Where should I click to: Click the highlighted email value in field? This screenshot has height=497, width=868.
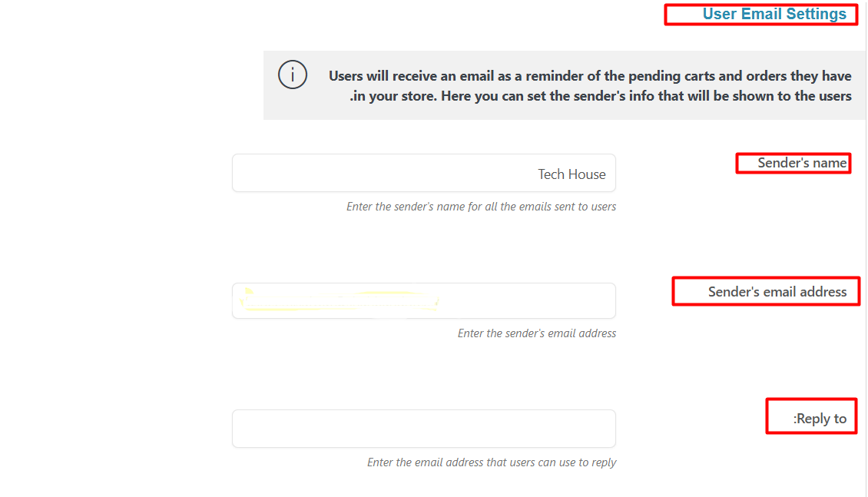(339, 300)
